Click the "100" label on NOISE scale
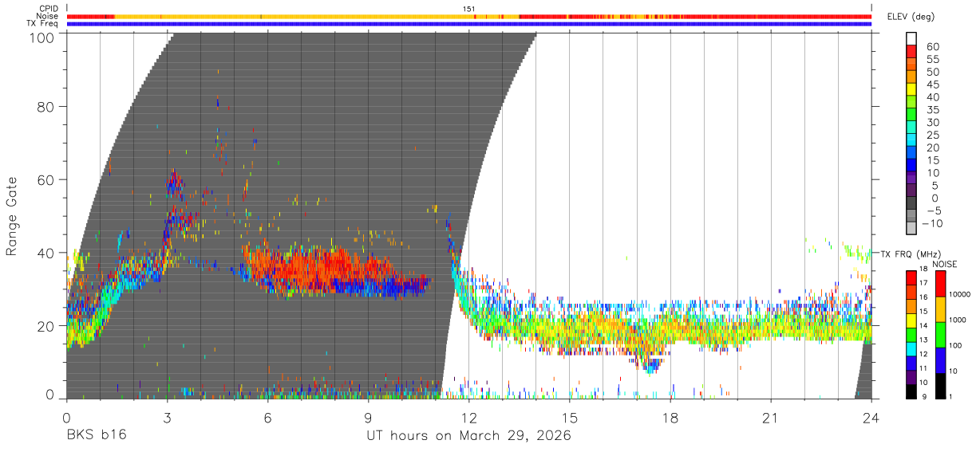The image size is (980, 452). click(x=956, y=346)
